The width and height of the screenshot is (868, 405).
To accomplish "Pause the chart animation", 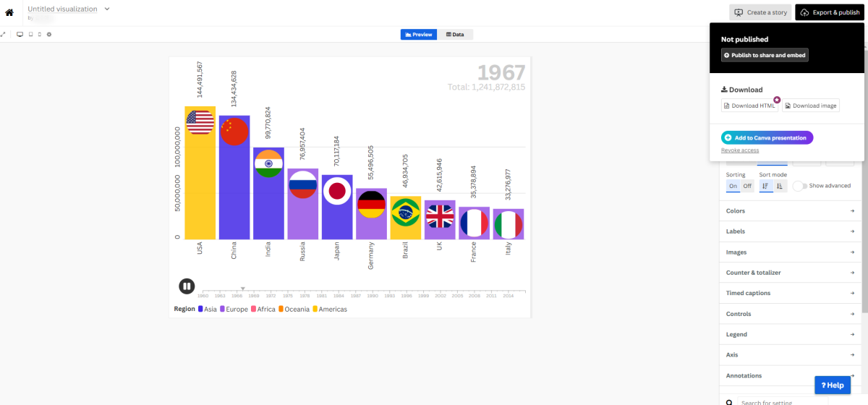I will coord(187,286).
